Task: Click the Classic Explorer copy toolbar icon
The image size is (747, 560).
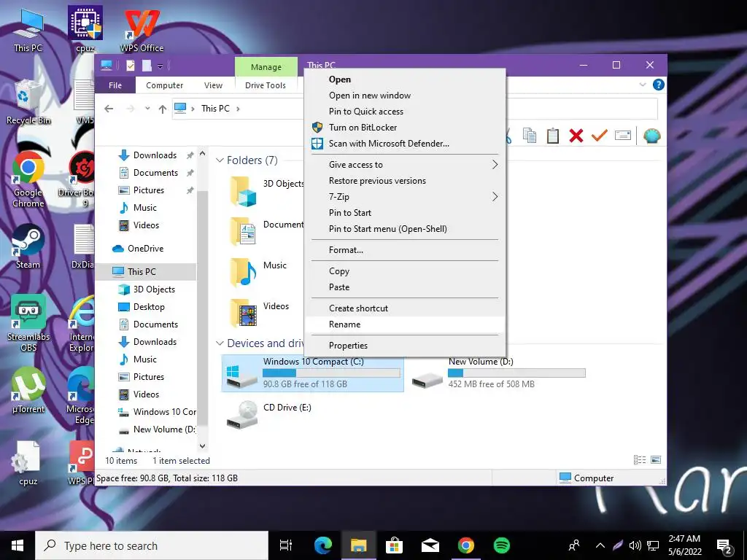Action: click(x=530, y=136)
